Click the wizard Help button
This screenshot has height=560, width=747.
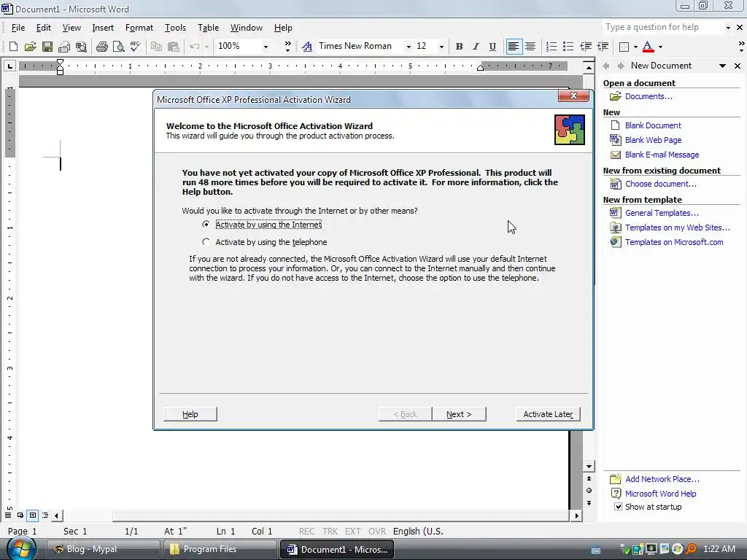[190, 414]
